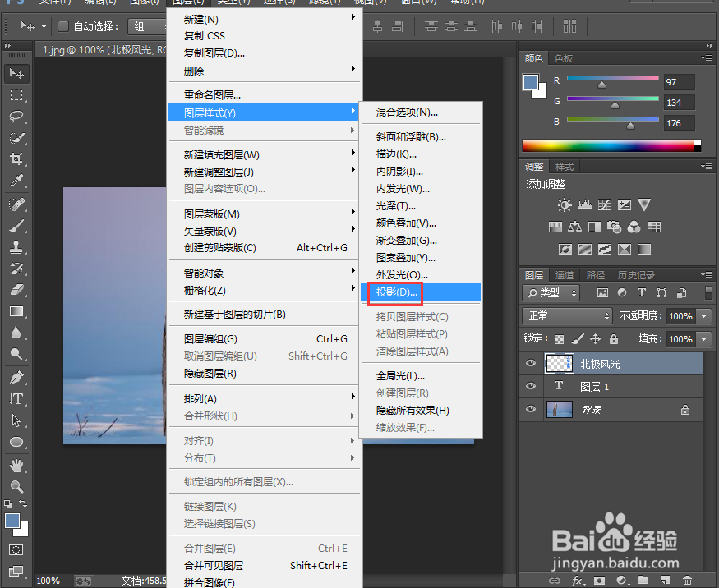This screenshot has height=588, width=719.
Task: Select the Lasso tool
Action: [x=16, y=116]
